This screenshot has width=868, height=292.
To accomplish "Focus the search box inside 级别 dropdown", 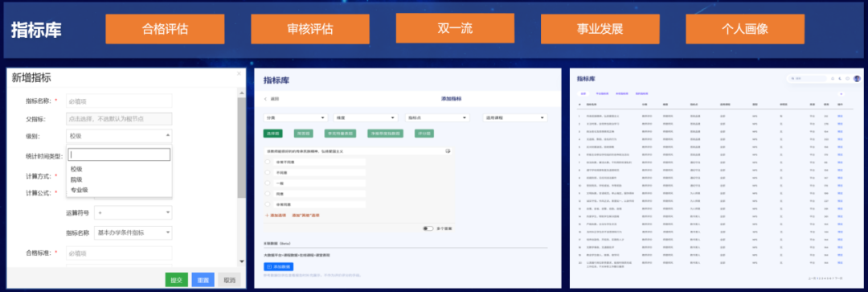I will tap(119, 154).
